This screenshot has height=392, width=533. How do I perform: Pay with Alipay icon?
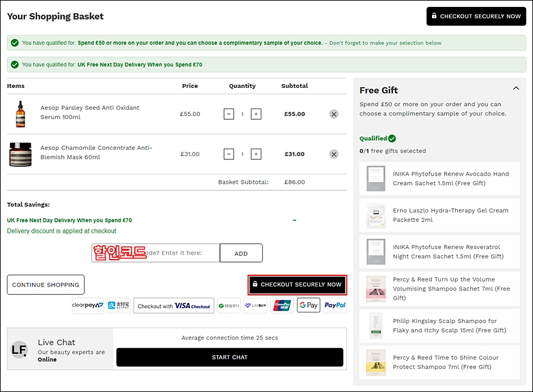coord(119,305)
